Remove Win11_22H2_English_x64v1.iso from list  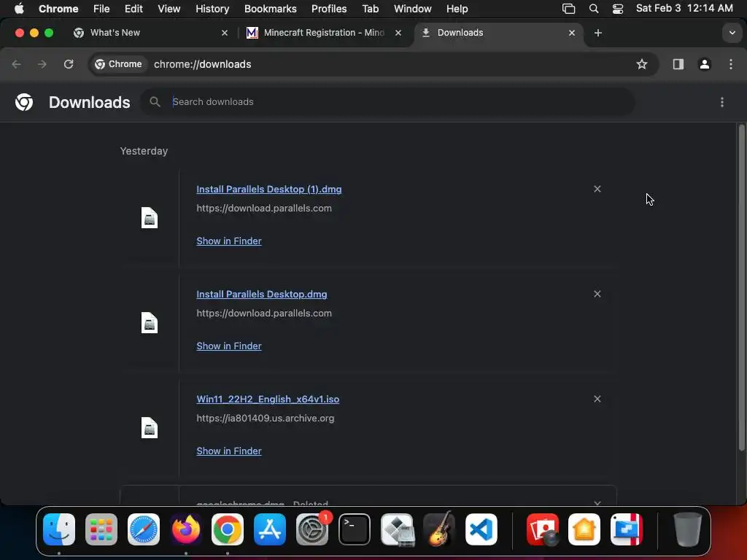597,399
